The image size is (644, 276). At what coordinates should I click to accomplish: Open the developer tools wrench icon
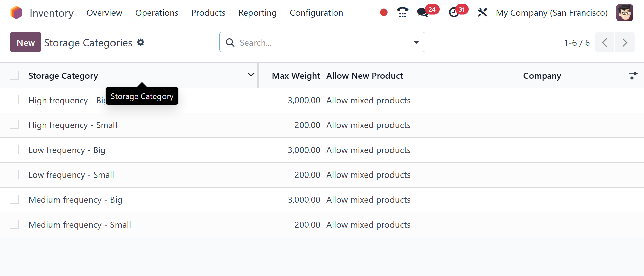482,13
